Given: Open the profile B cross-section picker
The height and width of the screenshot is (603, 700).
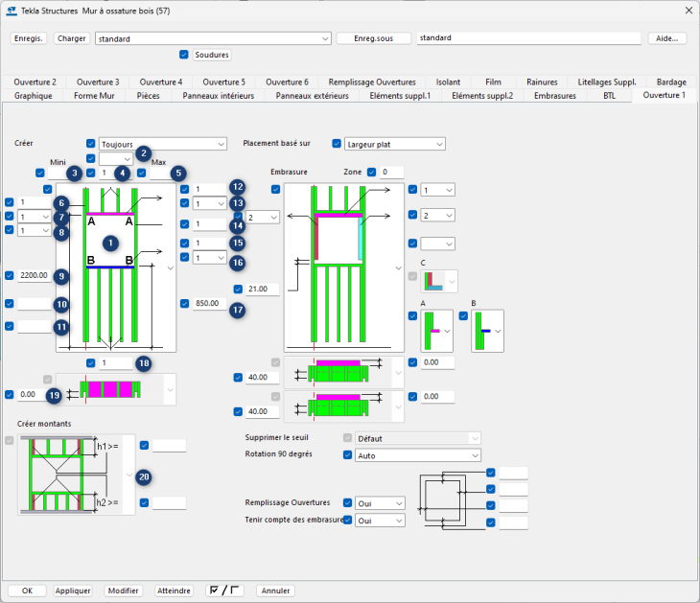Looking at the screenshot, I should 487,330.
